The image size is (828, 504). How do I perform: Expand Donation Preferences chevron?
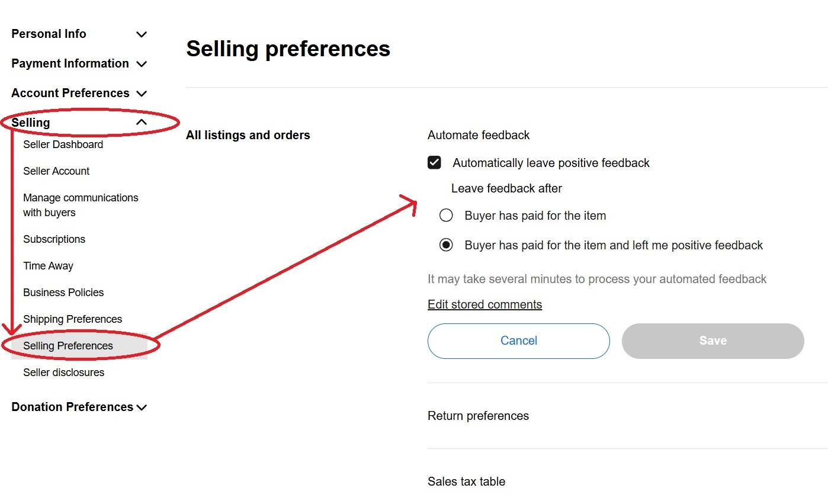click(142, 407)
